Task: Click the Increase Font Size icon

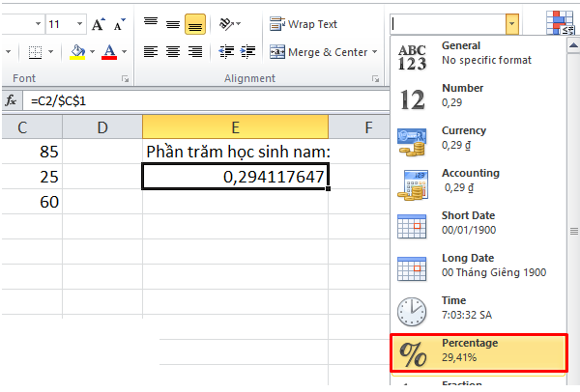Action: (x=98, y=24)
